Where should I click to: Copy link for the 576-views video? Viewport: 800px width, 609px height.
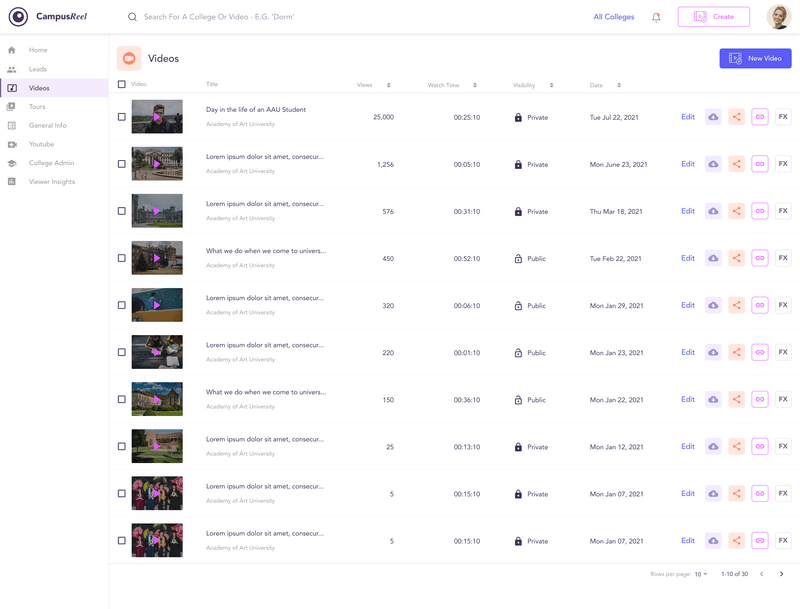pyautogui.click(x=760, y=211)
